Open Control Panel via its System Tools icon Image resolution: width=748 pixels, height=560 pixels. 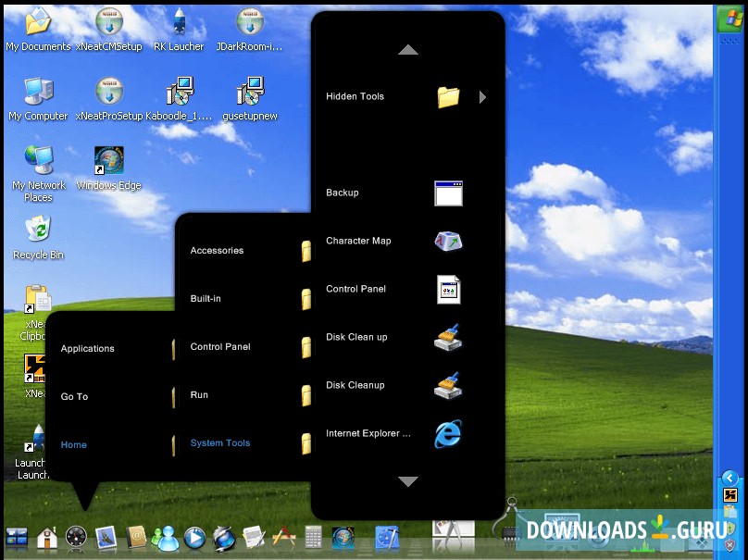pyautogui.click(x=447, y=290)
